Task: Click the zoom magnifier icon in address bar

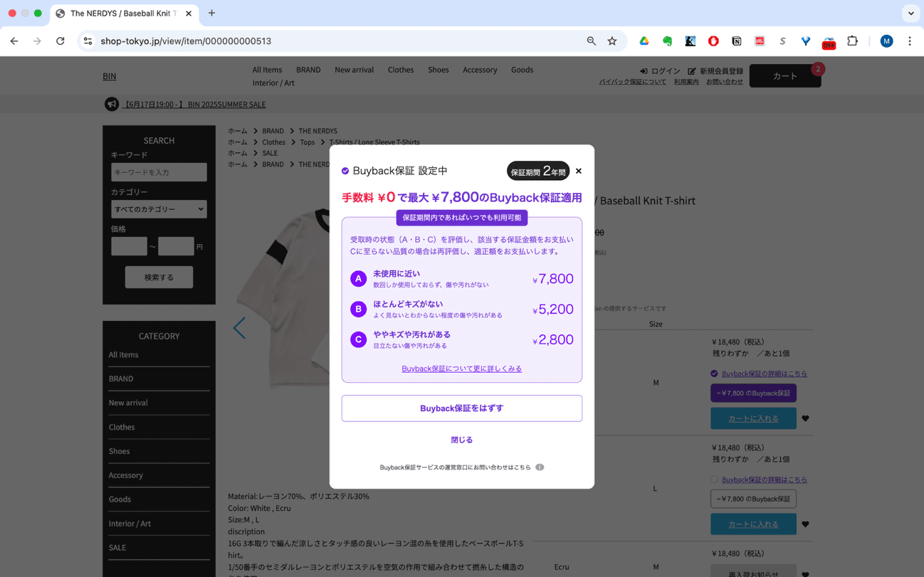Action: [592, 41]
